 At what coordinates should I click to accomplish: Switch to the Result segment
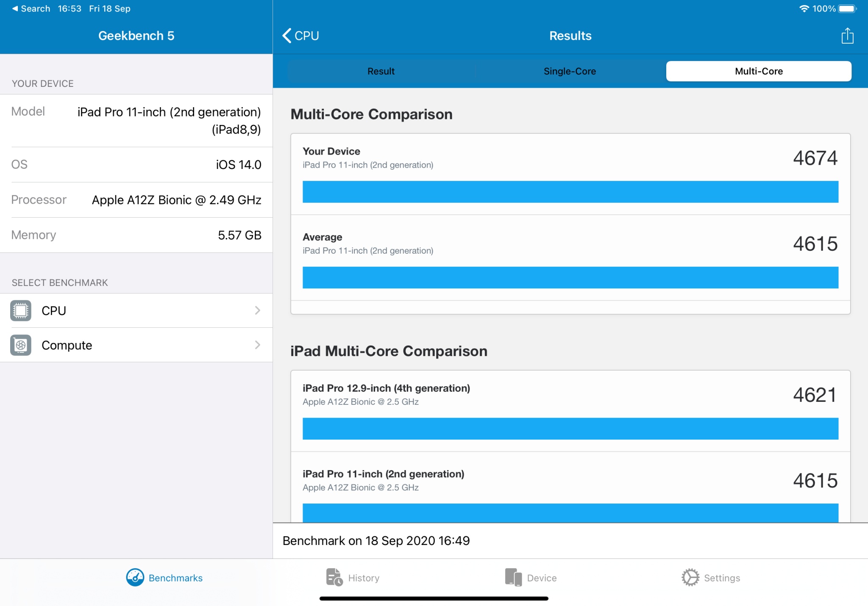(381, 71)
